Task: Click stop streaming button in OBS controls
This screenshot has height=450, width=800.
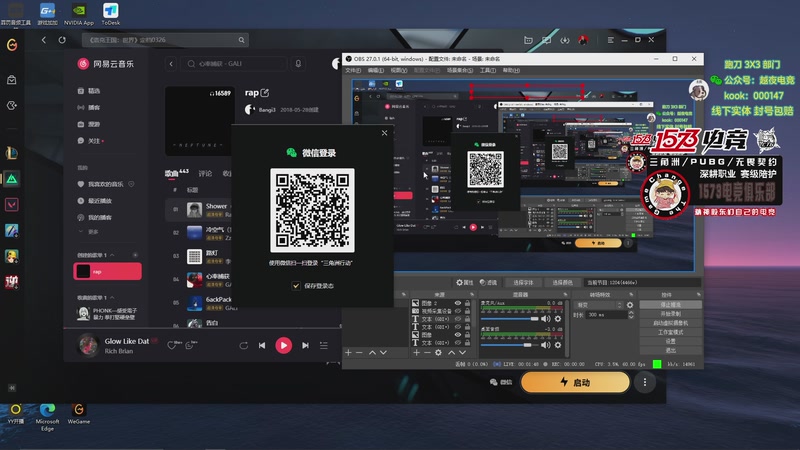Action: (670, 305)
